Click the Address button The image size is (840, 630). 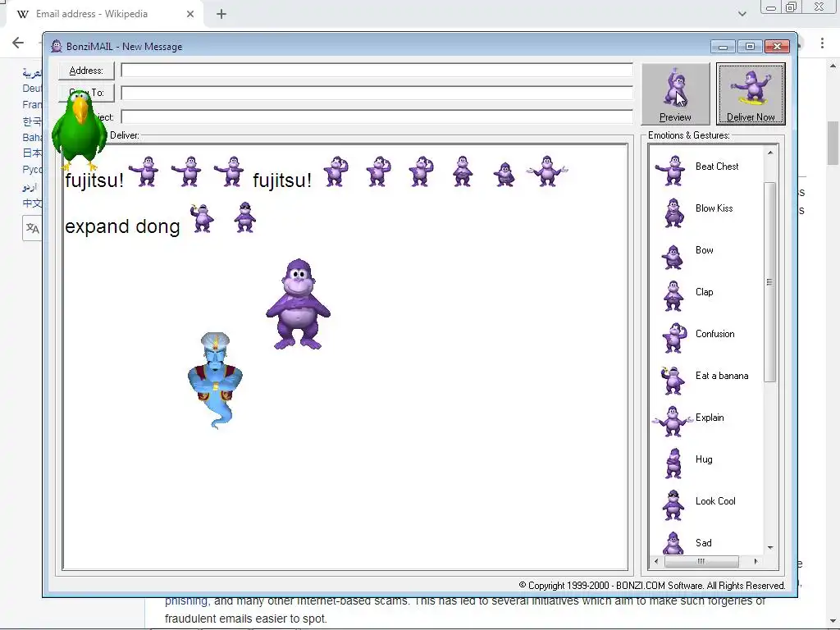(x=86, y=71)
